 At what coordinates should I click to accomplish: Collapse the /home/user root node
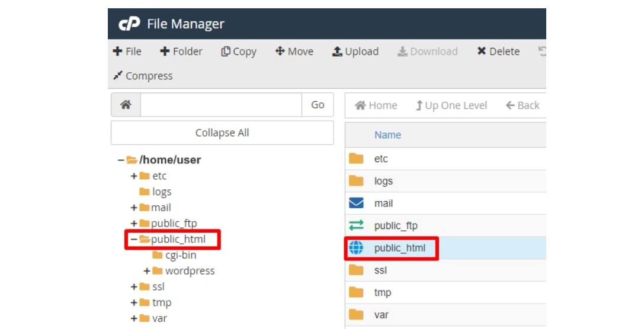point(121,160)
